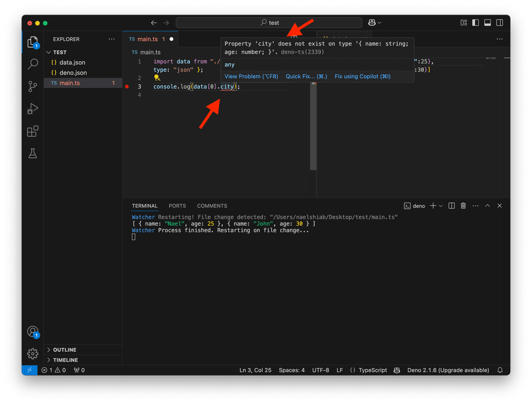Click the test command center search box
Image resolution: width=532 pixels, height=404 pixels.
pyautogui.click(x=269, y=23)
